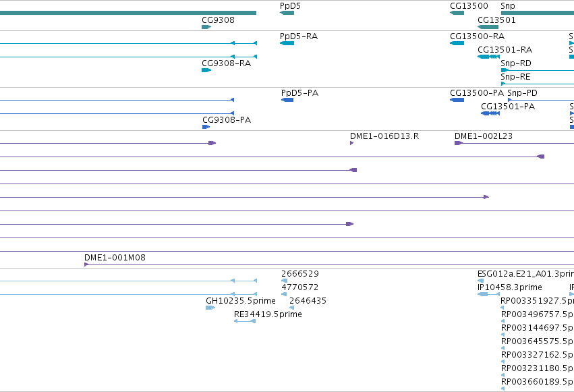Viewport: 574px width, 392px height.
Task: Select the CG13501-RA transcript glyph
Action: (x=489, y=57)
